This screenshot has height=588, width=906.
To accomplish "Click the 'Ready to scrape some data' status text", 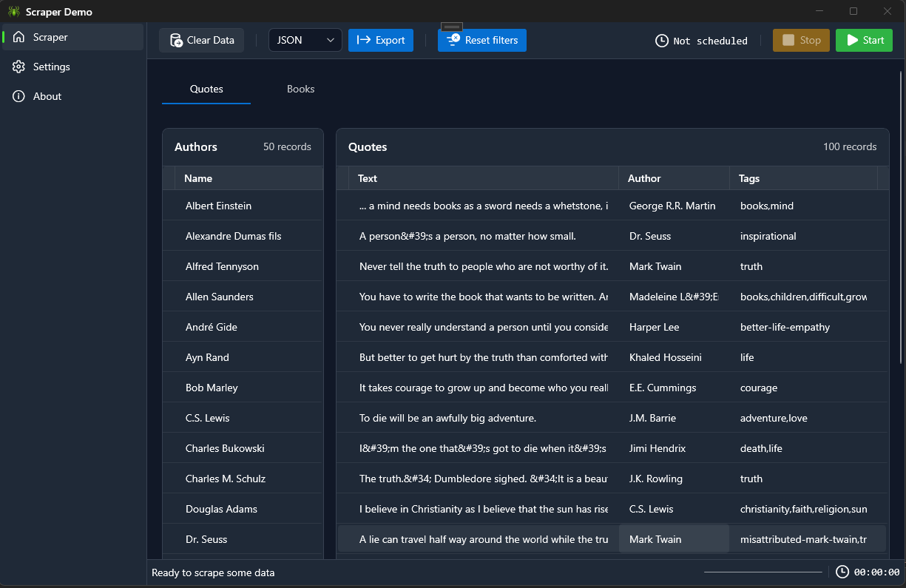I will click(x=213, y=572).
